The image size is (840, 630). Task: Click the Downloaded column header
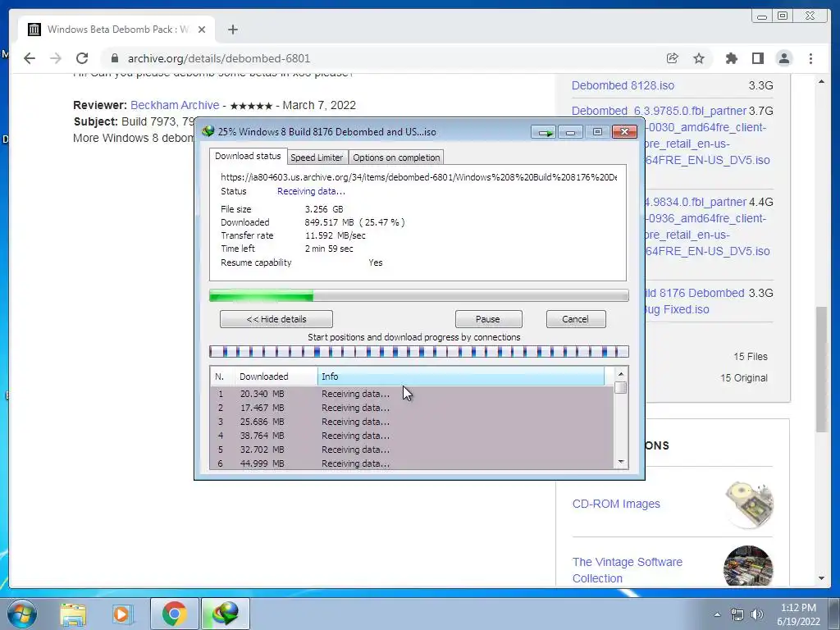point(276,377)
